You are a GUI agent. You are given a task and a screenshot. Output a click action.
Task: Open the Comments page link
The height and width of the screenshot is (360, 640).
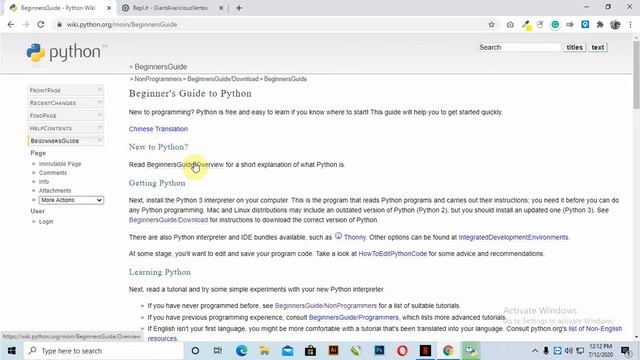click(x=53, y=173)
